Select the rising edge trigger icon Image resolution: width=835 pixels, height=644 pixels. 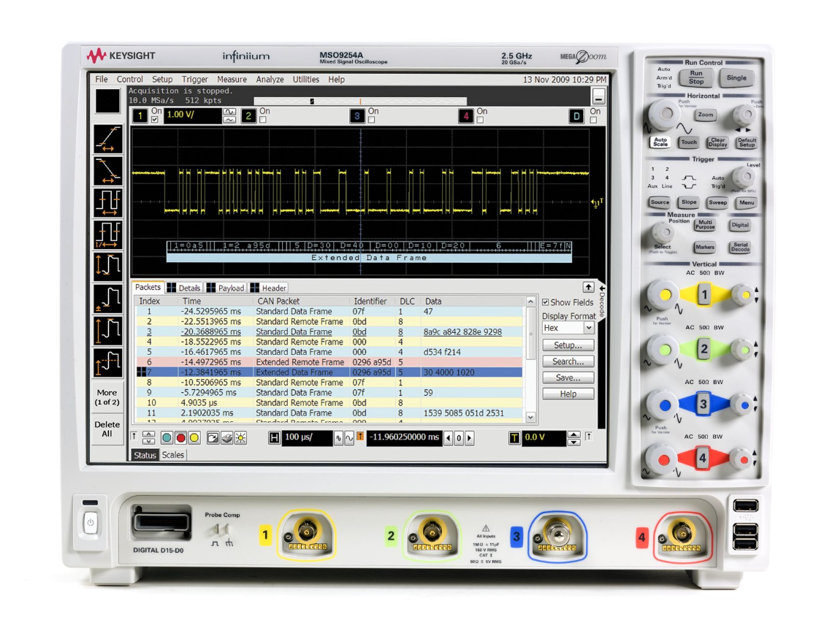click(107, 139)
